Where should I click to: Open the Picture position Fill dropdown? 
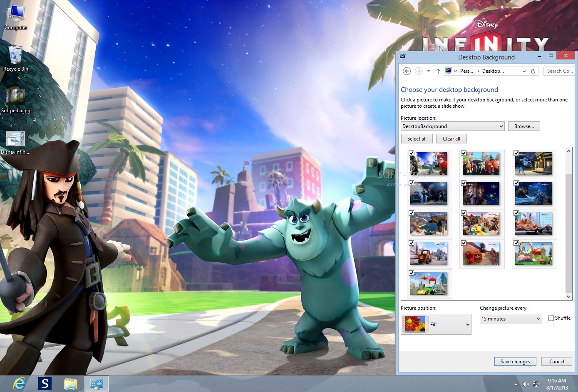pyautogui.click(x=436, y=324)
